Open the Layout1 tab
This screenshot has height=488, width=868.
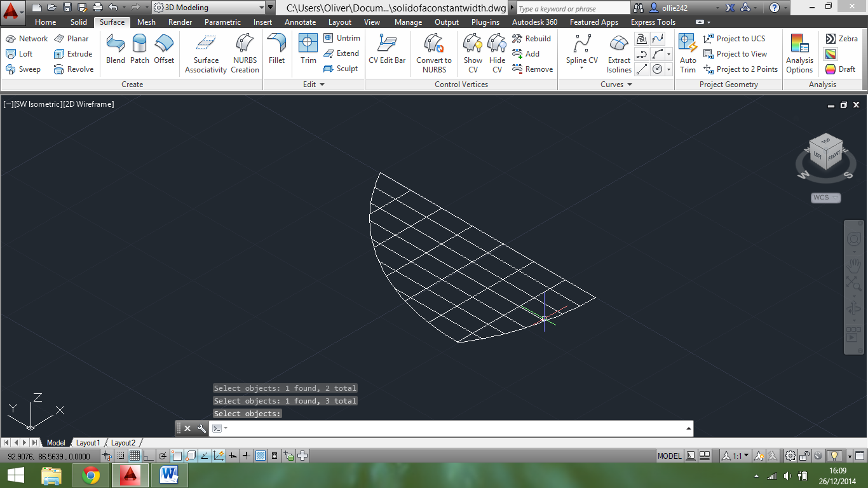pyautogui.click(x=88, y=443)
